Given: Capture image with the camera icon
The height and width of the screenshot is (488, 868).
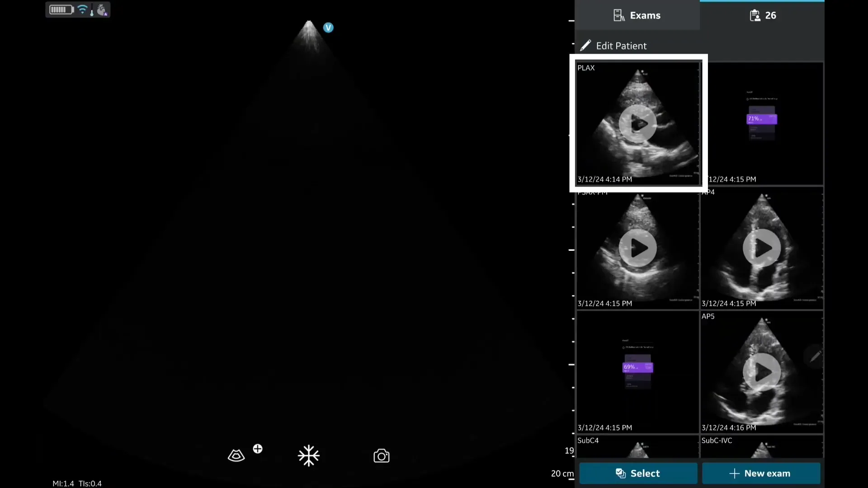Looking at the screenshot, I should click(x=382, y=456).
